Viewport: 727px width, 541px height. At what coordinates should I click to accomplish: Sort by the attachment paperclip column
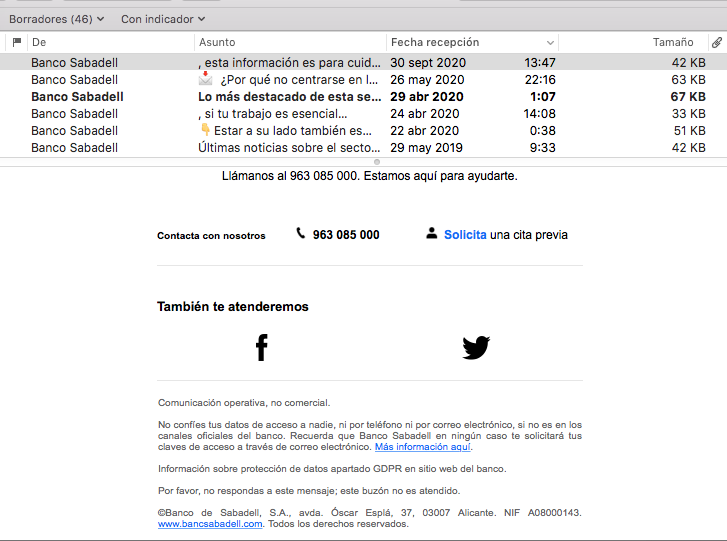tap(717, 42)
